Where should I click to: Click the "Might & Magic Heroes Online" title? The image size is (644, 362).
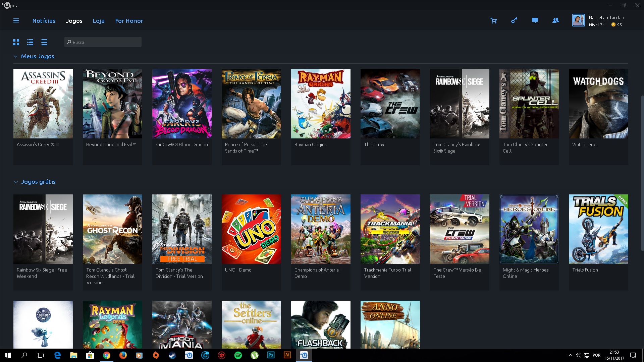[x=526, y=273]
